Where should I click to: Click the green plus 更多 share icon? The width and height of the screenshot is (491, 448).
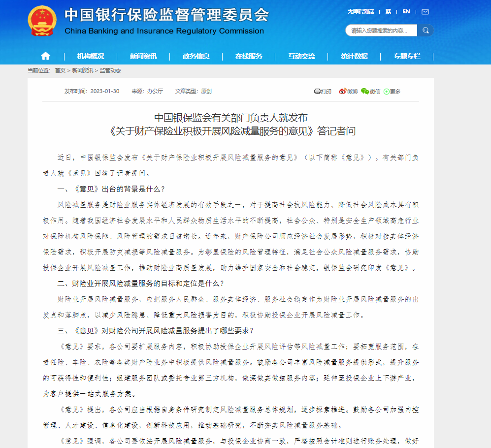click(x=387, y=92)
